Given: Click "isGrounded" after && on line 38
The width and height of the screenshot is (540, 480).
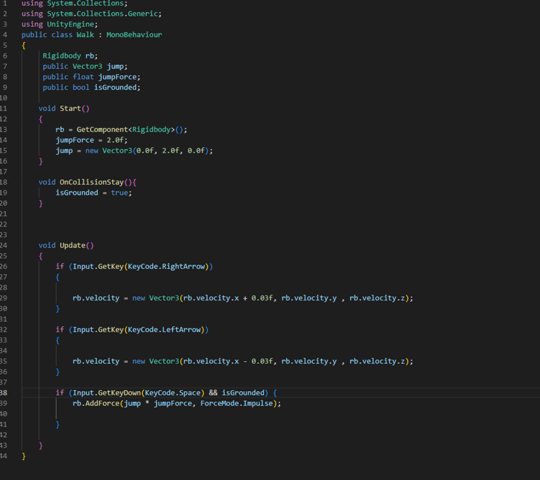Looking at the screenshot, I should tap(243, 393).
